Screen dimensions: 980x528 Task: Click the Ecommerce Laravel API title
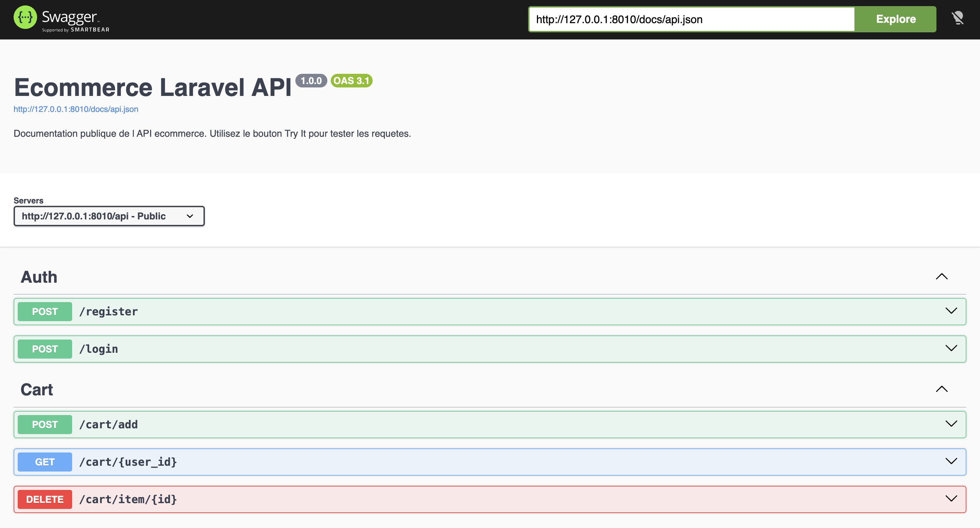pos(152,87)
